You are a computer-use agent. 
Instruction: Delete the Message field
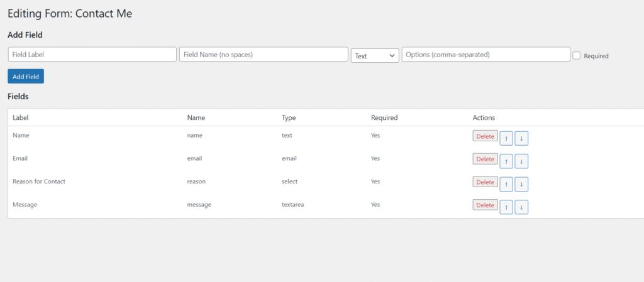pos(485,205)
